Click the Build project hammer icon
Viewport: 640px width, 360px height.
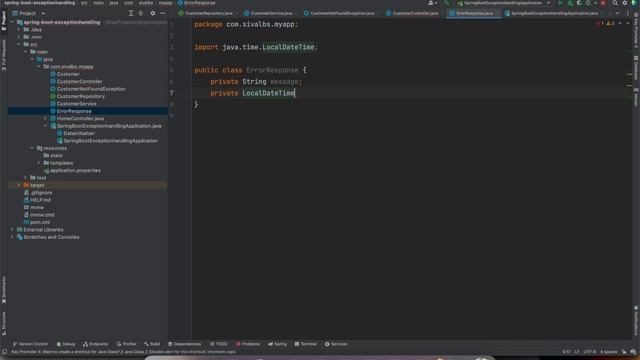447,3
